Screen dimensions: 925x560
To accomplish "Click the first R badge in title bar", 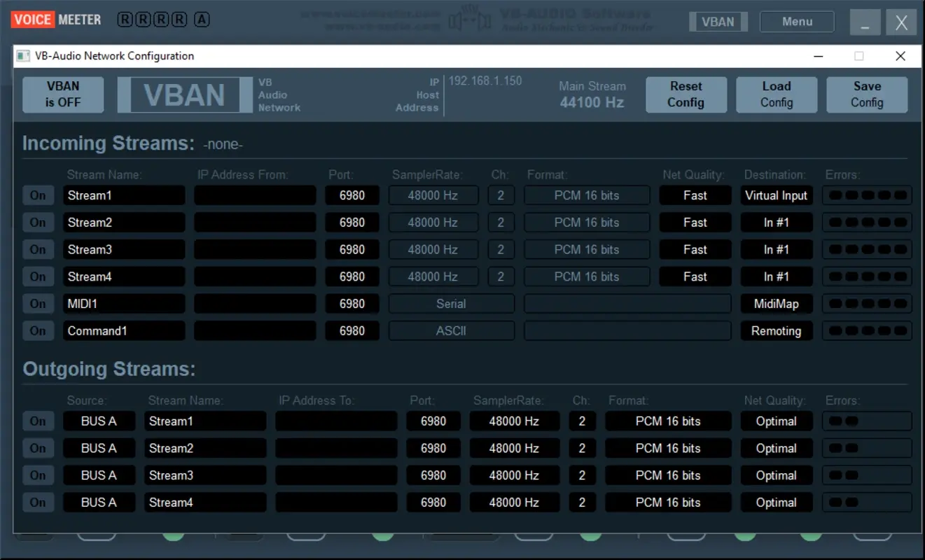I will pos(125,20).
